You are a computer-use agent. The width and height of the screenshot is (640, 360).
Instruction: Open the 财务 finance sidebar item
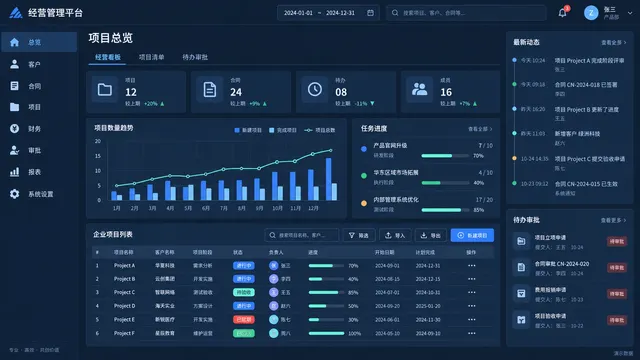pyautogui.click(x=39, y=129)
